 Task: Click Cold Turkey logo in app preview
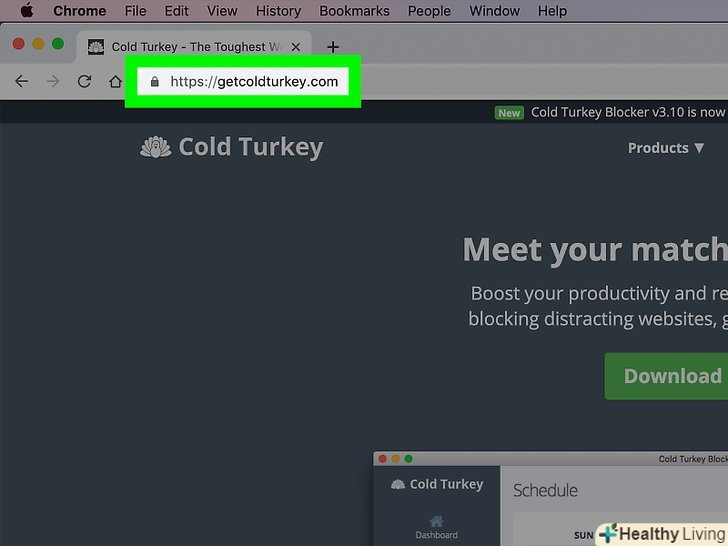[437, 484]
